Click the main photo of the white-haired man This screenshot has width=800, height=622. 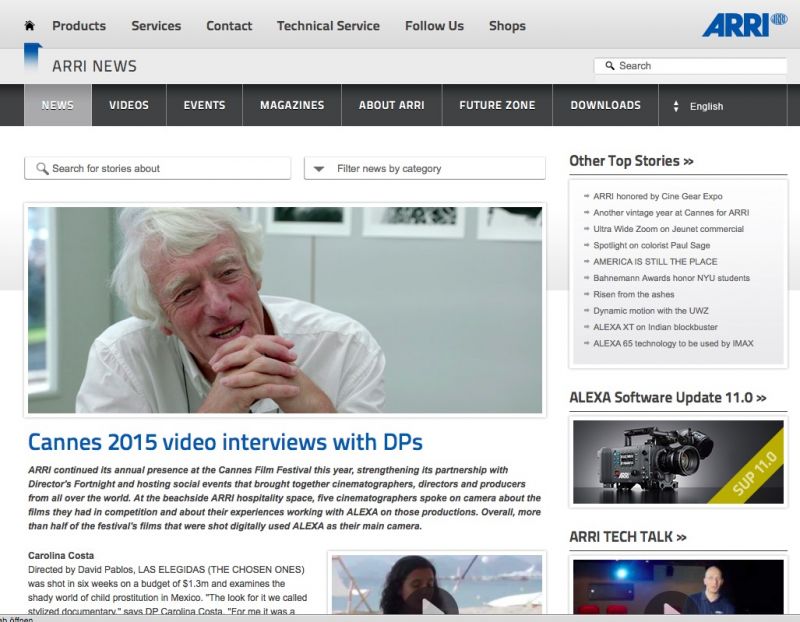click(285, 310)
